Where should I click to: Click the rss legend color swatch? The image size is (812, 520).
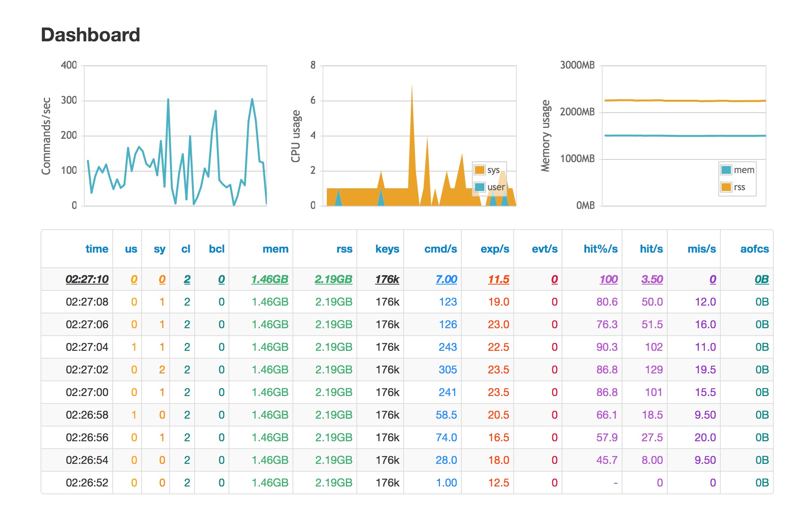pyautogui.click(x=726, y=187)
